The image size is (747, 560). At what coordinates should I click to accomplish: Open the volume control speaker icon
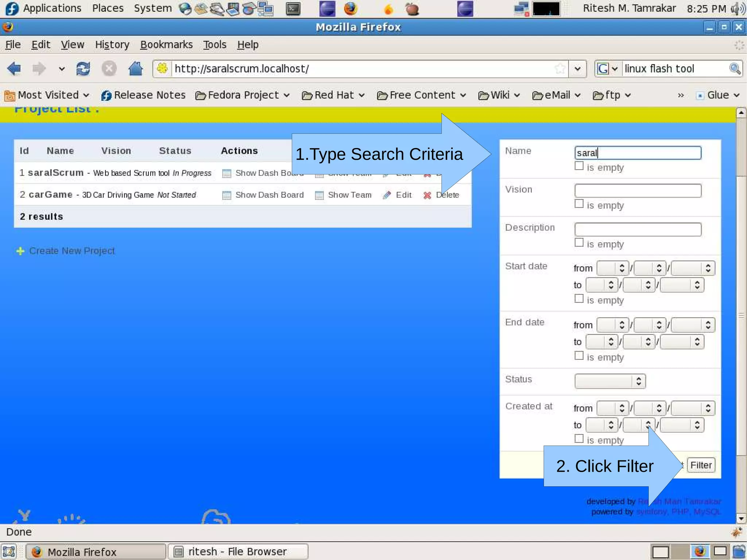click(x=738, y=8)
